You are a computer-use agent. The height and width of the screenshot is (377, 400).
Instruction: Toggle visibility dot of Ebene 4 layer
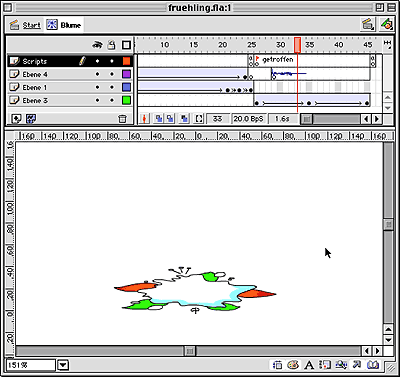[97, 74]
